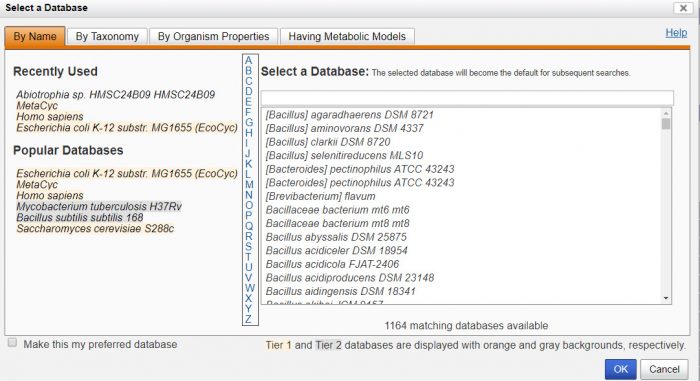700x381 pixels.
Task: Select EcoCyc under Popular Databases
Action: 127,173
